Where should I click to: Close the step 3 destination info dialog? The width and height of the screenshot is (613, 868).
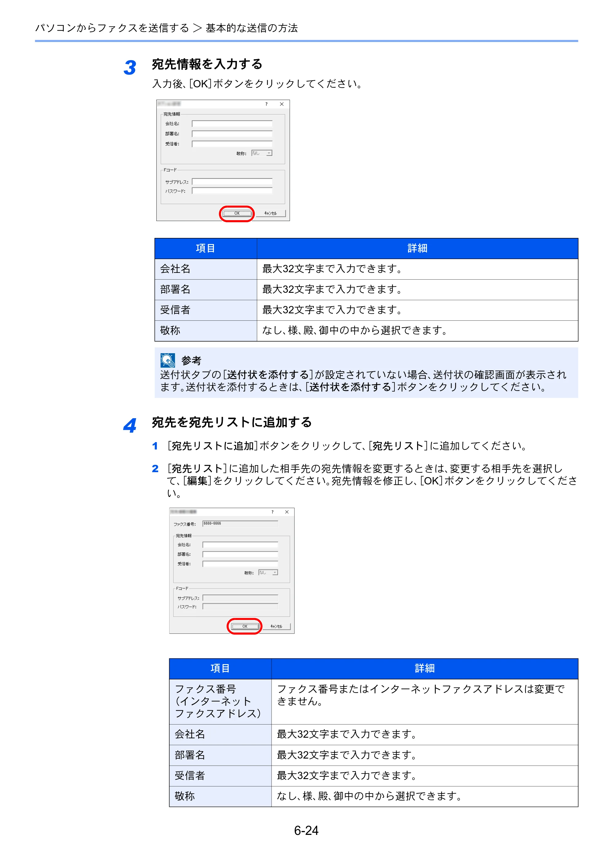[x=282, y=104]
